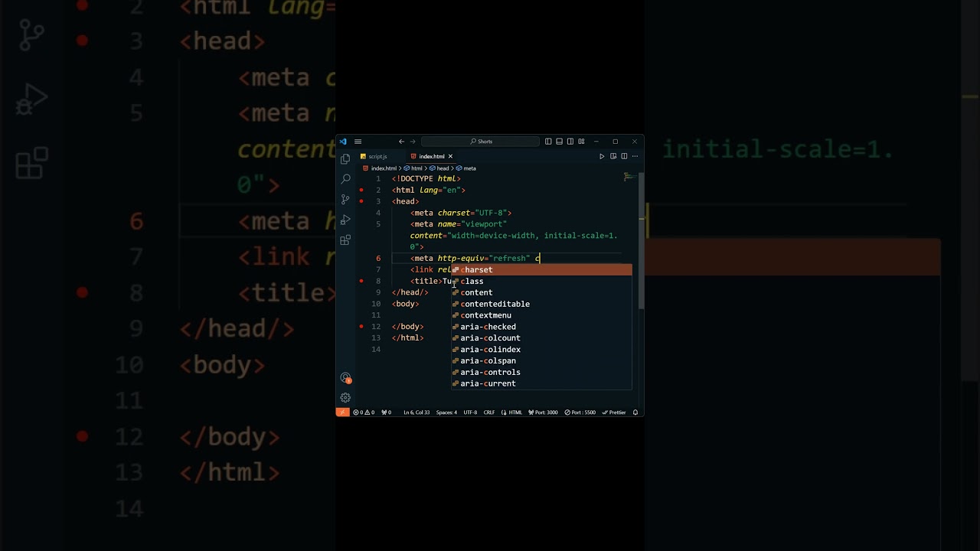Click the Prettier status item
Image resolution: width=980 pixels, height=551 pixels.
[614, 412]
